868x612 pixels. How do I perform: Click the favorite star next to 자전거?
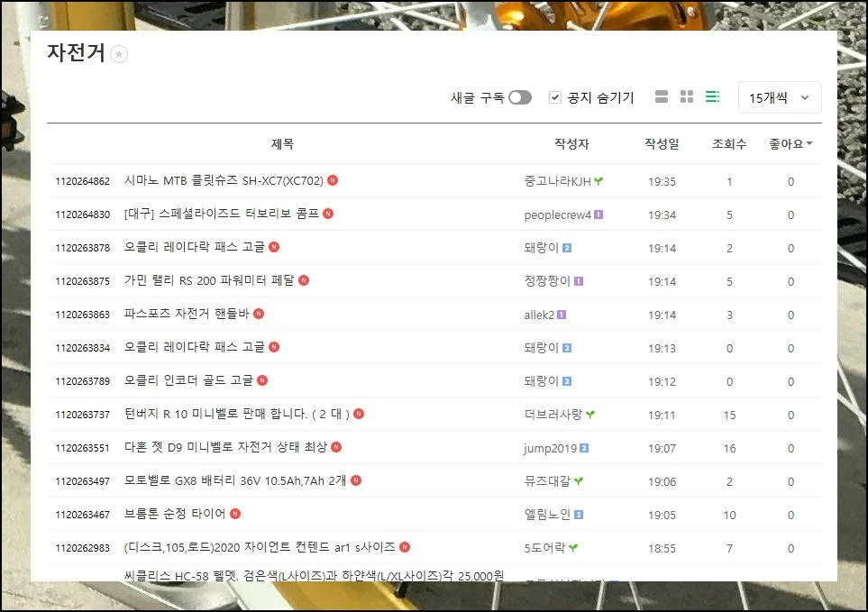tap(120, 54)
